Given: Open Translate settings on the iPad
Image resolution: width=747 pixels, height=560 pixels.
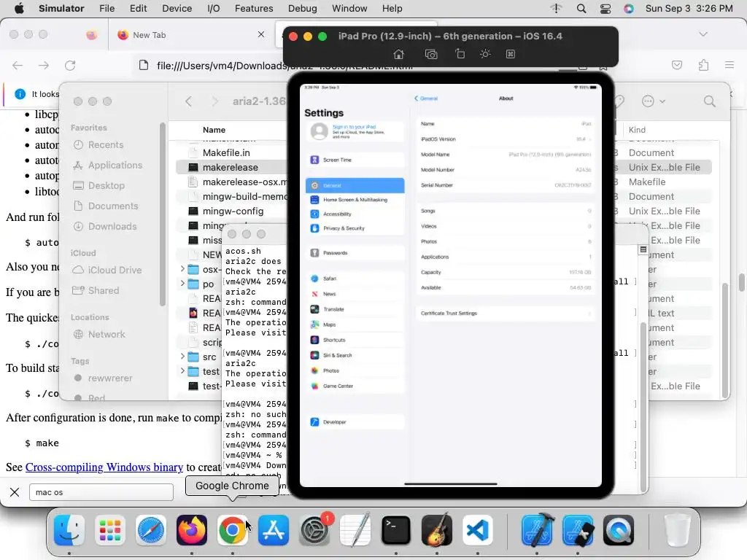Looking at the screenshot, I should click(355, 309).
